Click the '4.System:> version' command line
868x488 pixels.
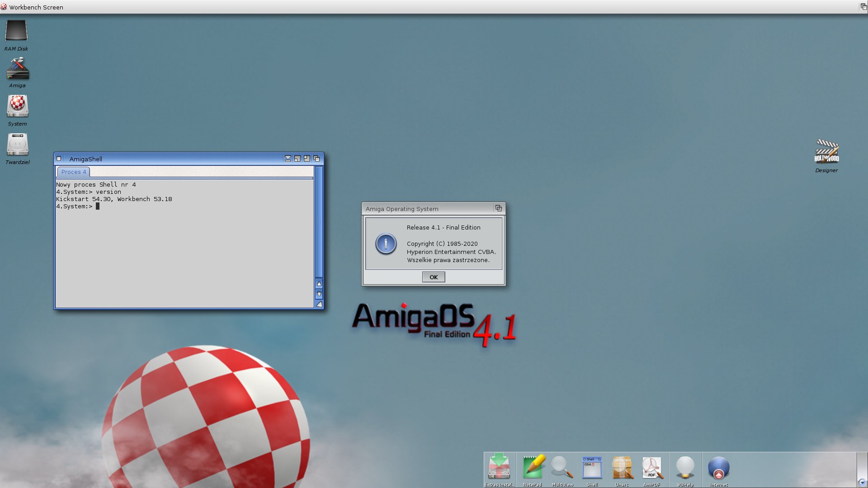coord(89,192)
